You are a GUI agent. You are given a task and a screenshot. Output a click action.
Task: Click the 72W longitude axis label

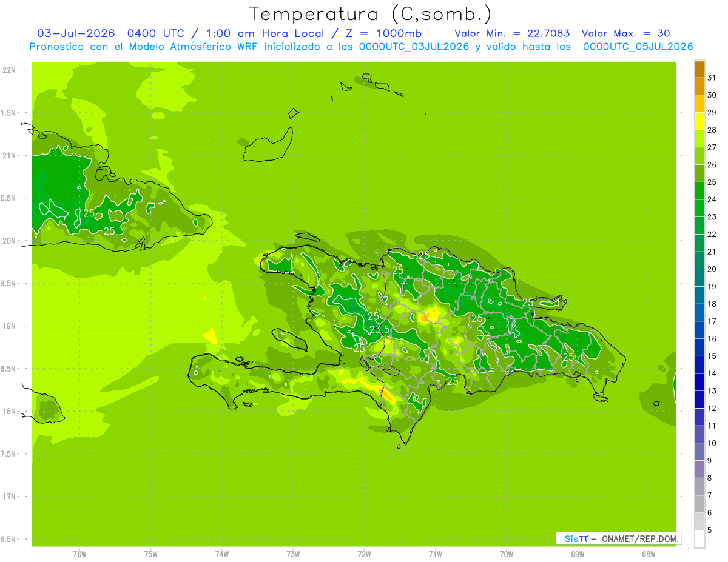coord(364,554)
